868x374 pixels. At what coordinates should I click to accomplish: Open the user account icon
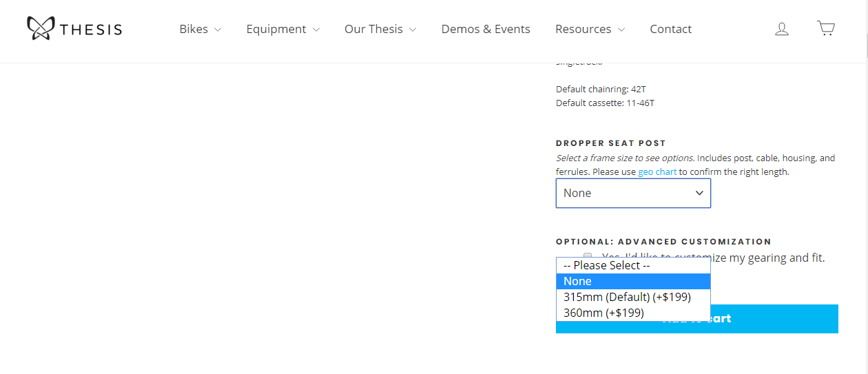[782, 29]
